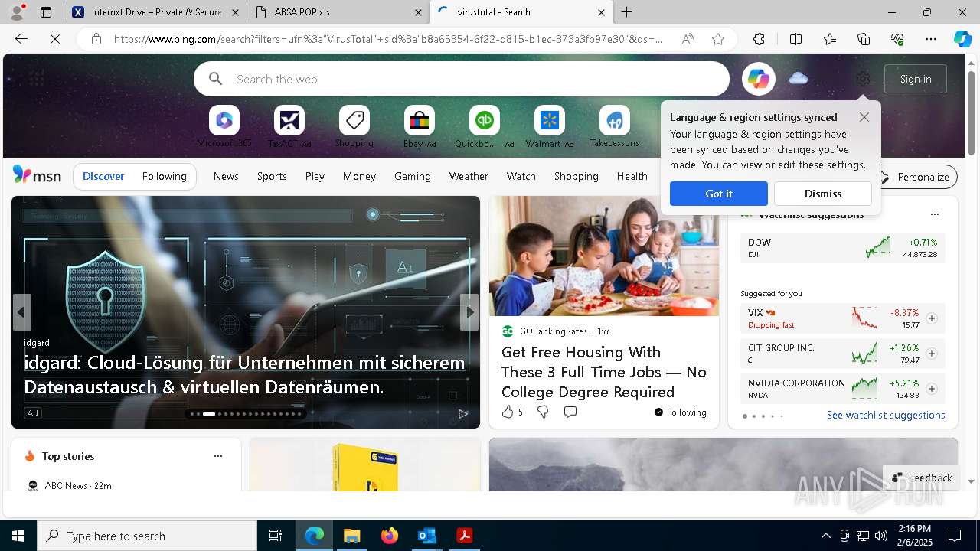The image size is (980, 551).
Task: Open the TaxACT ad shortcut
Action: point(289,120)
